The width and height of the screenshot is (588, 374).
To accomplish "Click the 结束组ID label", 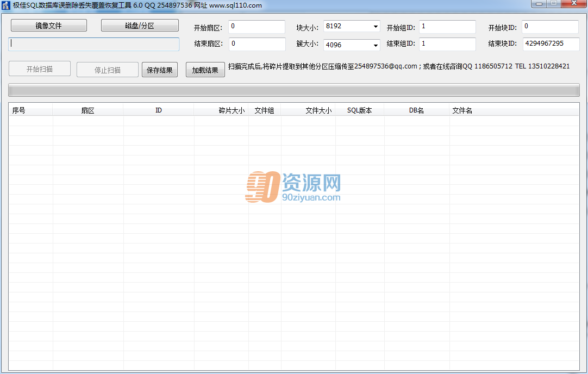I will 401,43.
